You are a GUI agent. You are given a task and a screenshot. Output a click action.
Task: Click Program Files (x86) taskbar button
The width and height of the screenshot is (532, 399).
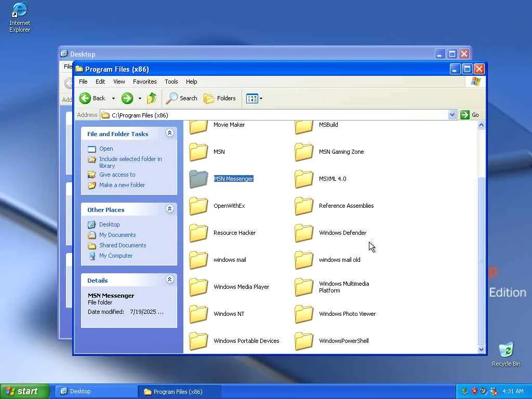pyautogui.click(x=180, y=392)
